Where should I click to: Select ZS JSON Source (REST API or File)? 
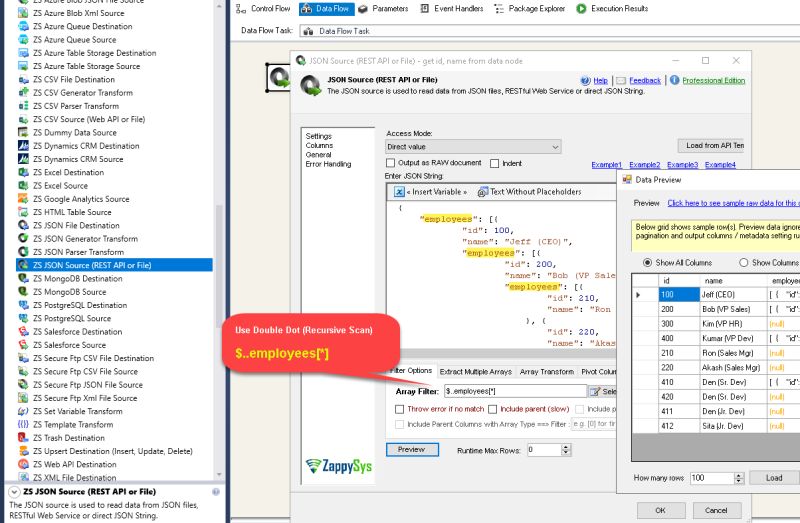click(x=115, y=265)
